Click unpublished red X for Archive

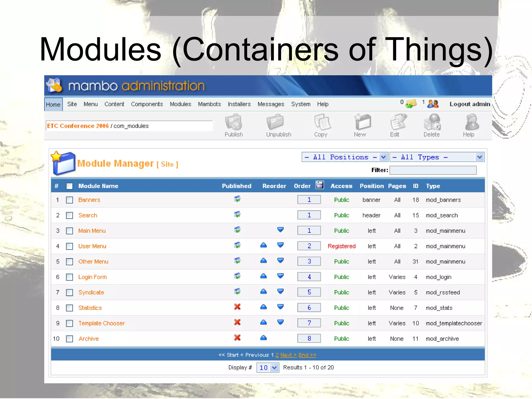tap(237, 338)
